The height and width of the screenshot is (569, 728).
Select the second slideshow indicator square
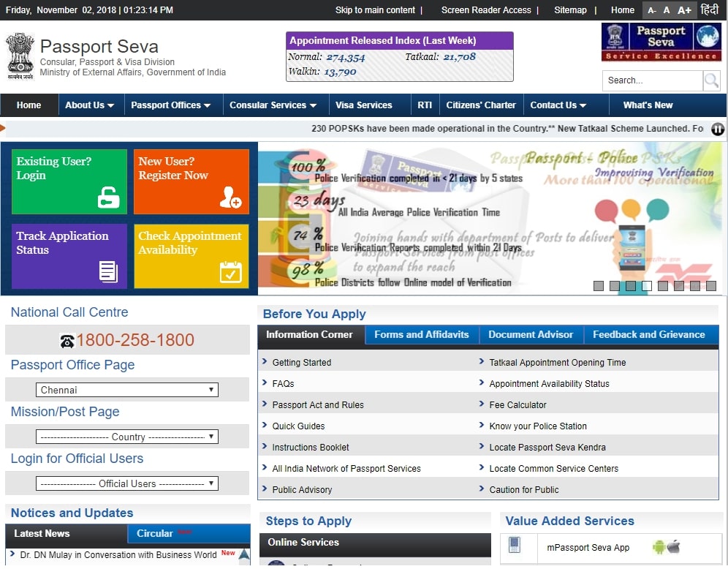pyautogui.click(x=614, y=286)
